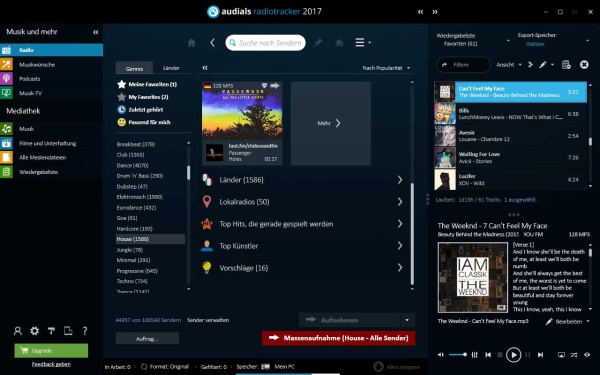This screenshot has width=600, height=375.
Task: Expand the Länder (1586) row
Action: (x=302, y=180)
